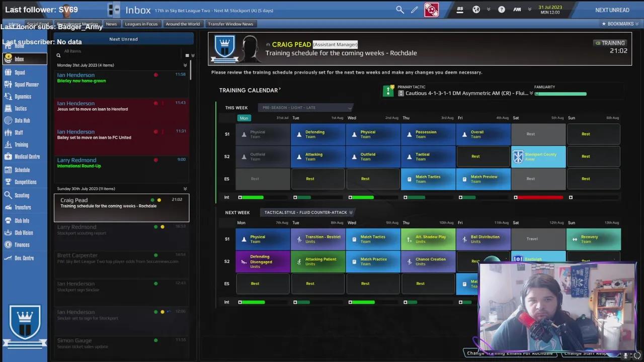Screen dimensions: 644x362
Task: Open the Medical Centre section
Action: click(x=27, y=157)
